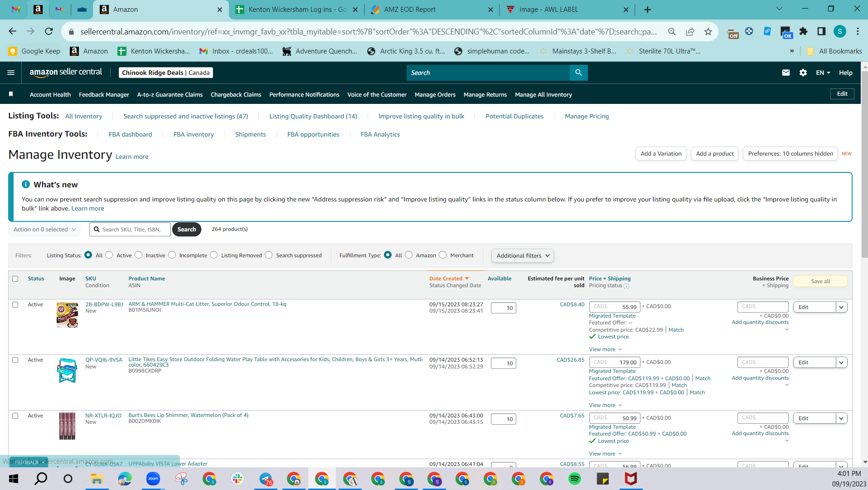Open a new browser tab
The width and height of the screenshot is (868, 490).
(x=647, y=10)
